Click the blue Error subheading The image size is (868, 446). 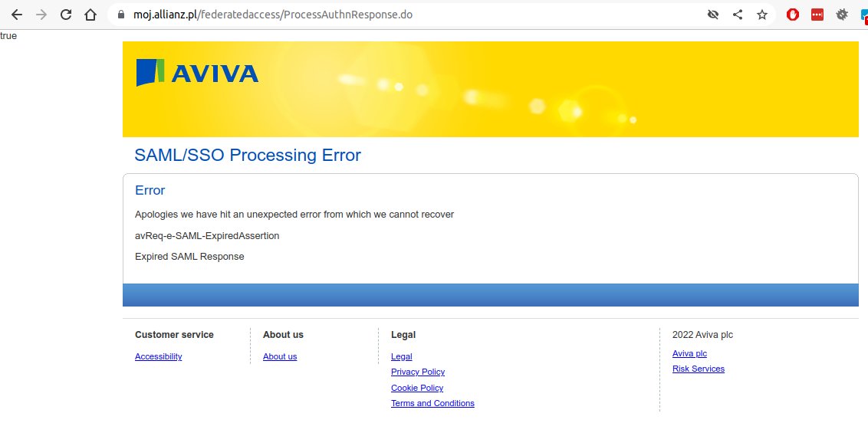point(150,190)
